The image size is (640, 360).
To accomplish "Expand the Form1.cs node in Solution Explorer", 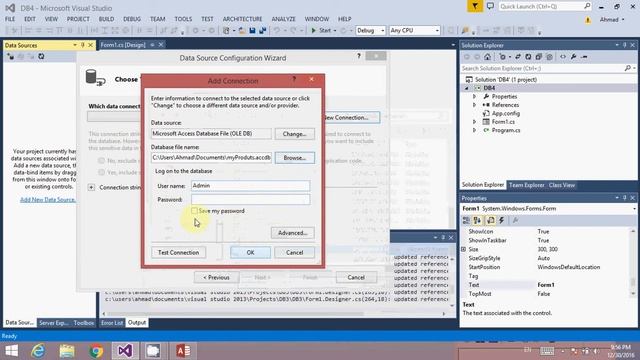I will (x=474, y=122).
